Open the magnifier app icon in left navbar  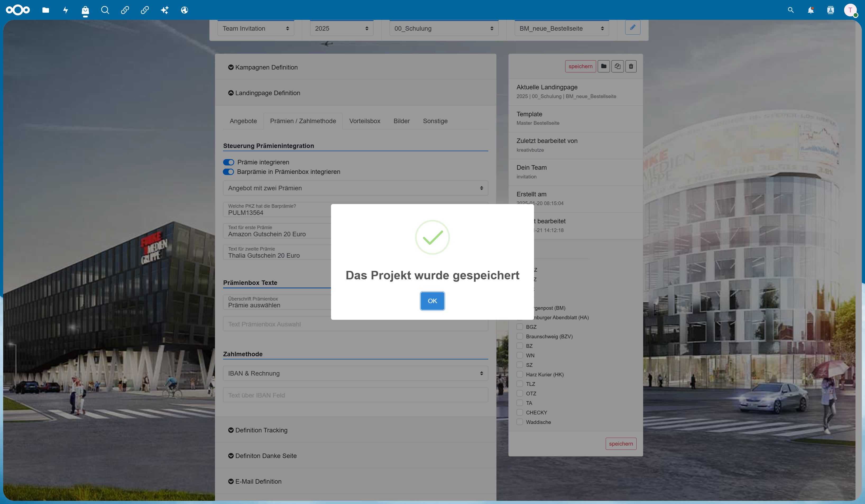(105, 10)
